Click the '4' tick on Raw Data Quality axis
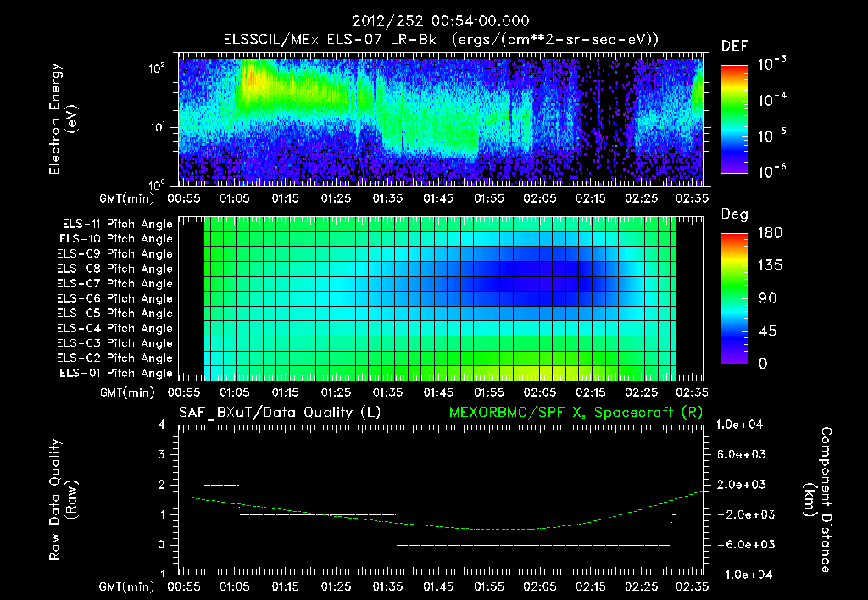This screenshot has height=600, width=868. pyautogui.click(x=162, y=425)
